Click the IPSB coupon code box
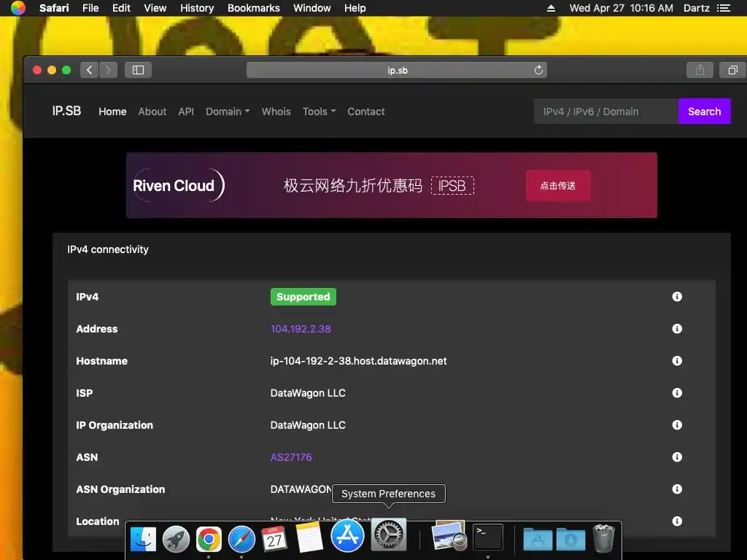The width and height of the screenshot is (747, 560). (x=452, y=186)
